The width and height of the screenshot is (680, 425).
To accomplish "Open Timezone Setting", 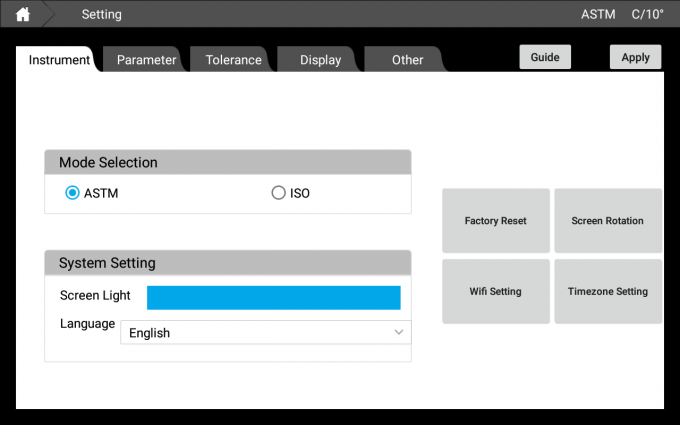I will pyautogui.click(x=608, y=291).
